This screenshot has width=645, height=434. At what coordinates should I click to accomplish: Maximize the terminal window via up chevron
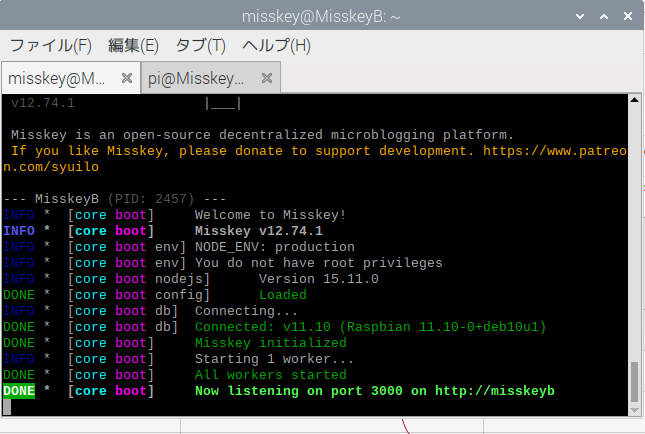coord(604,16)
